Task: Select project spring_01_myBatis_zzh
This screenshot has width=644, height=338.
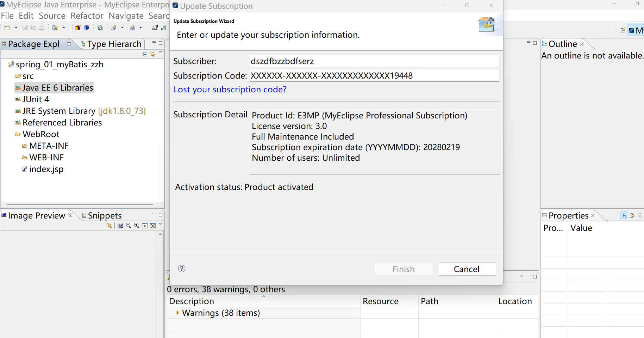Action: point(60,64)
